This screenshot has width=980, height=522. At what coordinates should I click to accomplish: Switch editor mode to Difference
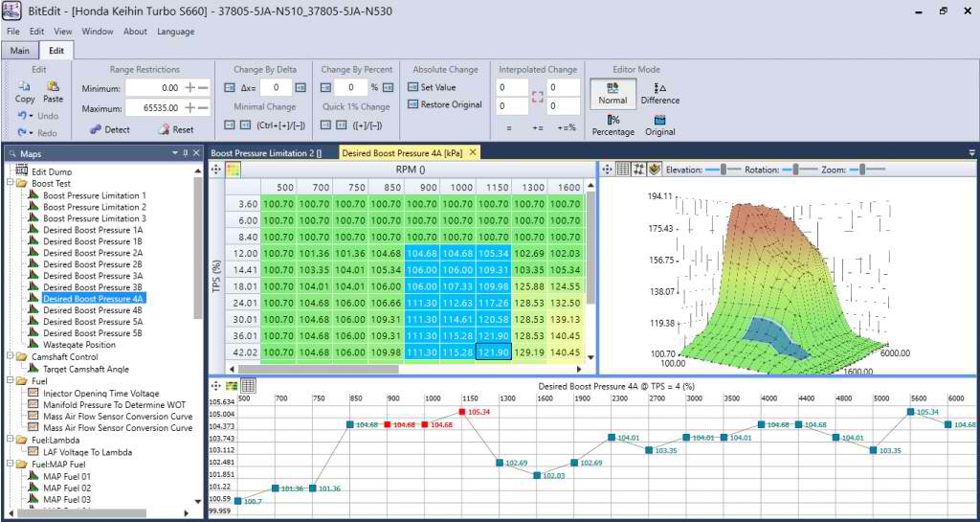(659, 92)
